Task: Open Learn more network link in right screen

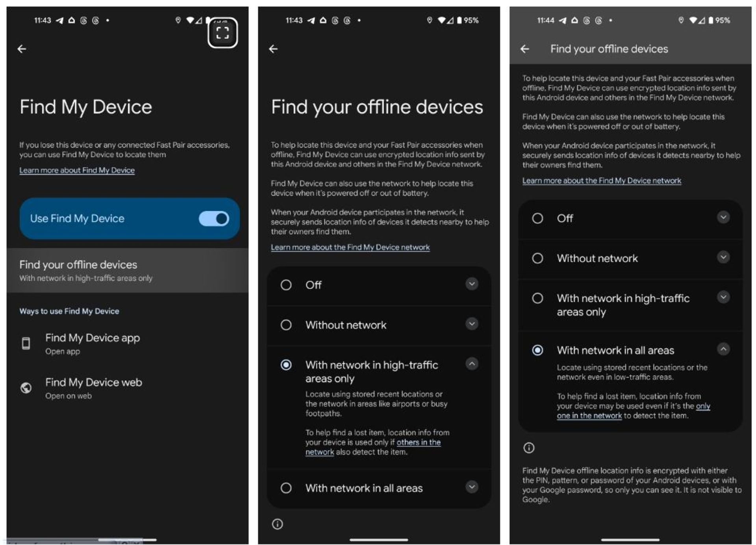Action: (x=602, y=180)
